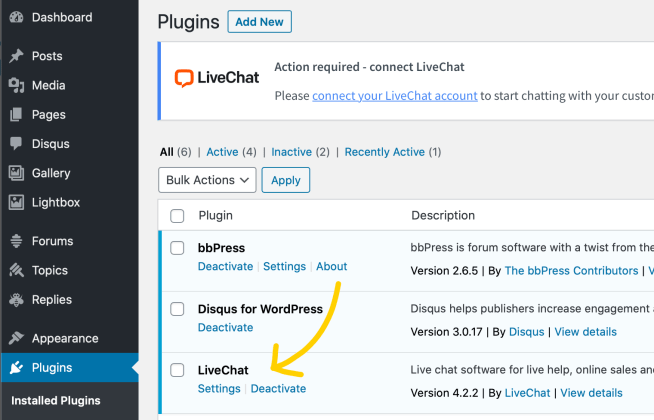Click the Disqus comment bubble icon
Image resolution: width=654 pixels, height=420 pixels.
point(16,144)
